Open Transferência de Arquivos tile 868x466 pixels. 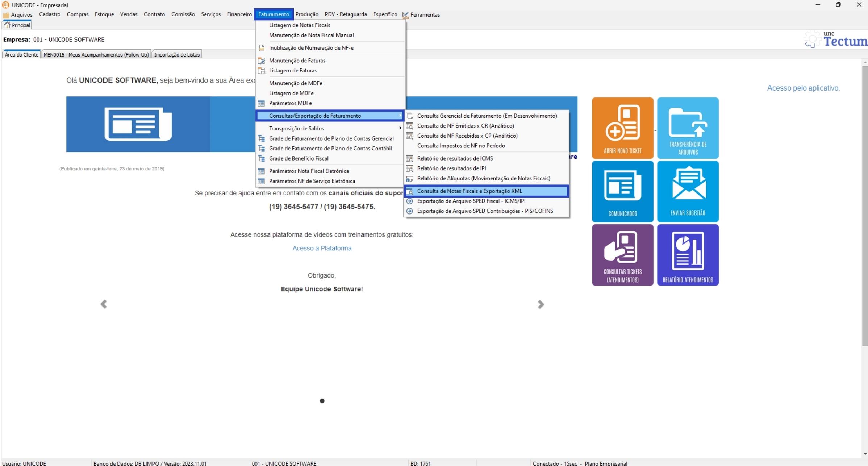click(688, 128)
